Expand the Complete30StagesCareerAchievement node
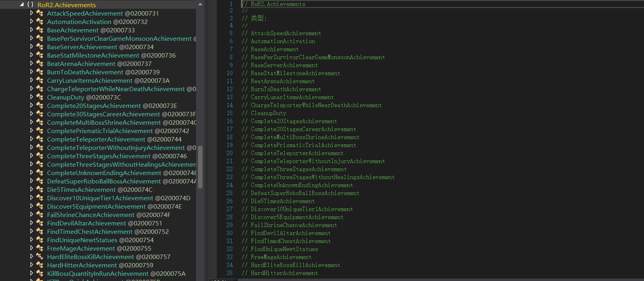The width and height of the screenshot is (644, 281). coord(32,114)
